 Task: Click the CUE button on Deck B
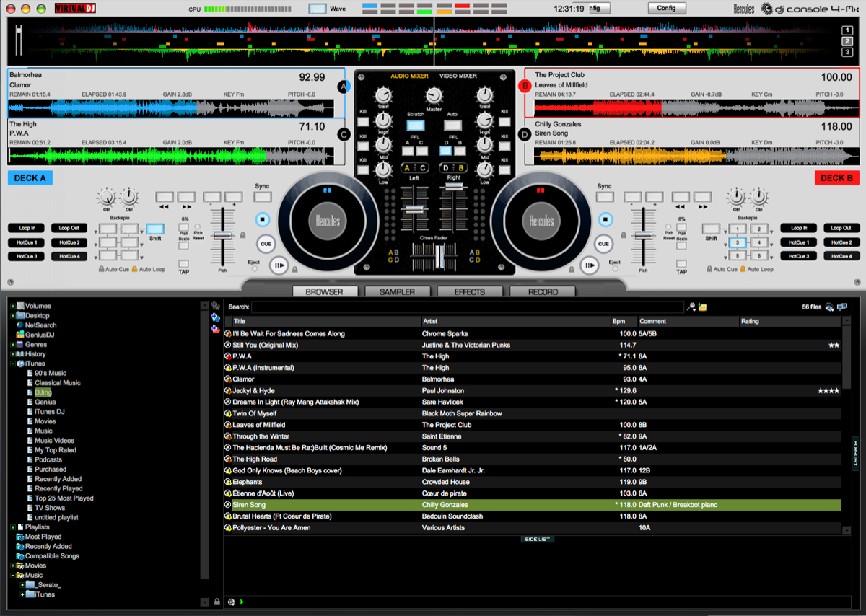click(x=603, y=244)
